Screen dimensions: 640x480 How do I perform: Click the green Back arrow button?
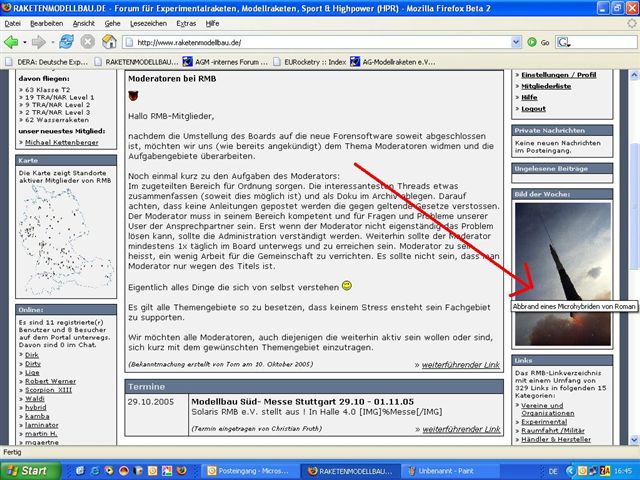coord(11,42)
